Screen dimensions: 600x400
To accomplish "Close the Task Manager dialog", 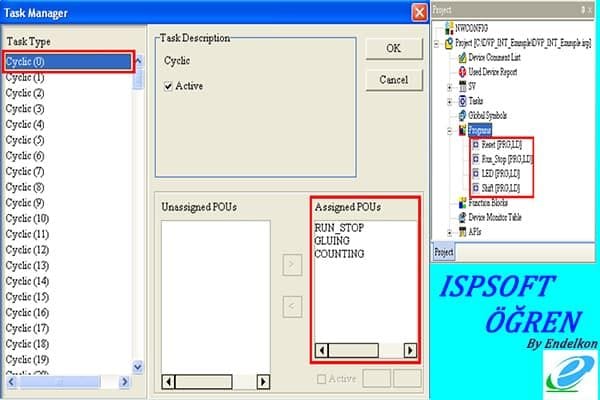I will coord(419,12).
